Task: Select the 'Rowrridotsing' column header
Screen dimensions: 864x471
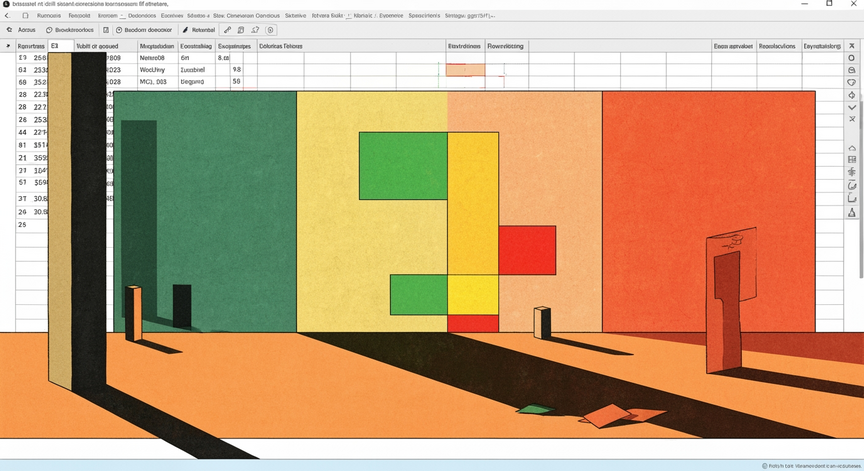Action: (505, 46)
